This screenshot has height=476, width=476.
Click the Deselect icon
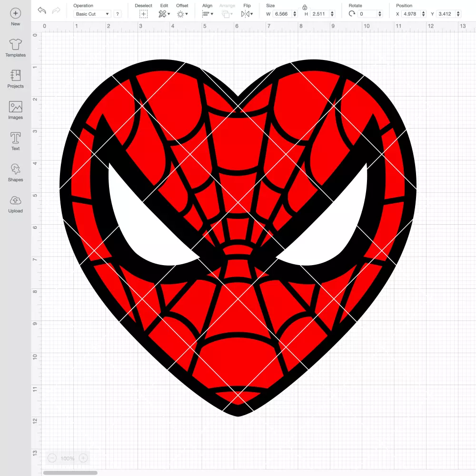(144, 14)
